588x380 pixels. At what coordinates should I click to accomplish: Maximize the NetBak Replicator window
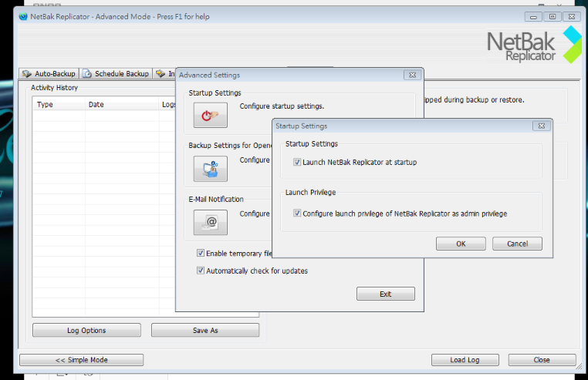pos(553,17)
